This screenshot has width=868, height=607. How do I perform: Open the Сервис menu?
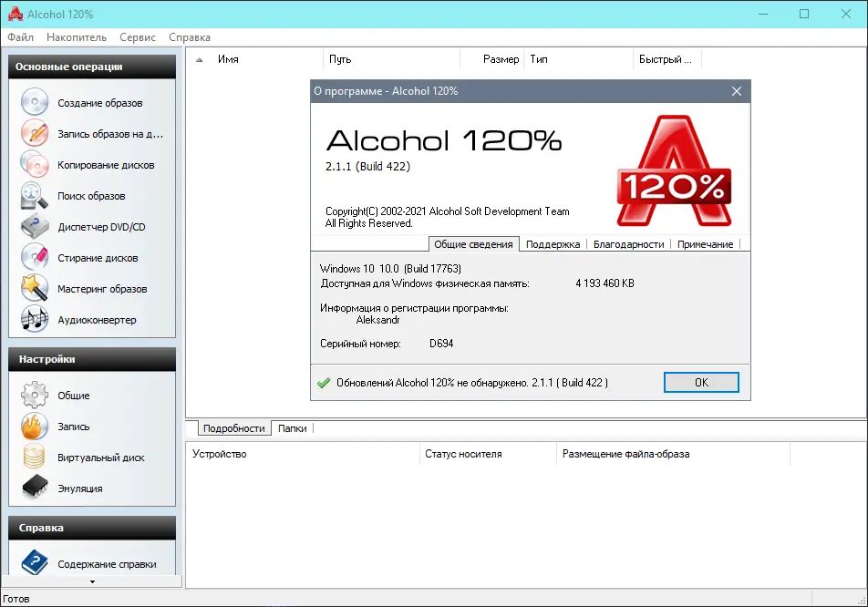tap(137, 37)
